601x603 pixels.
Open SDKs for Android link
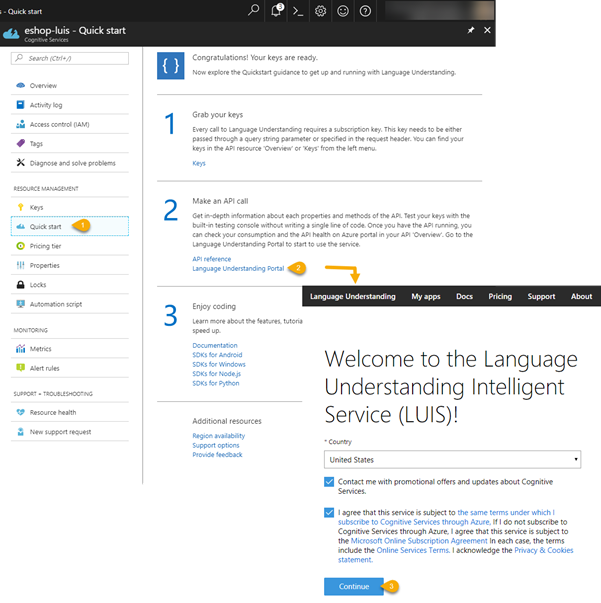(217, 355)
